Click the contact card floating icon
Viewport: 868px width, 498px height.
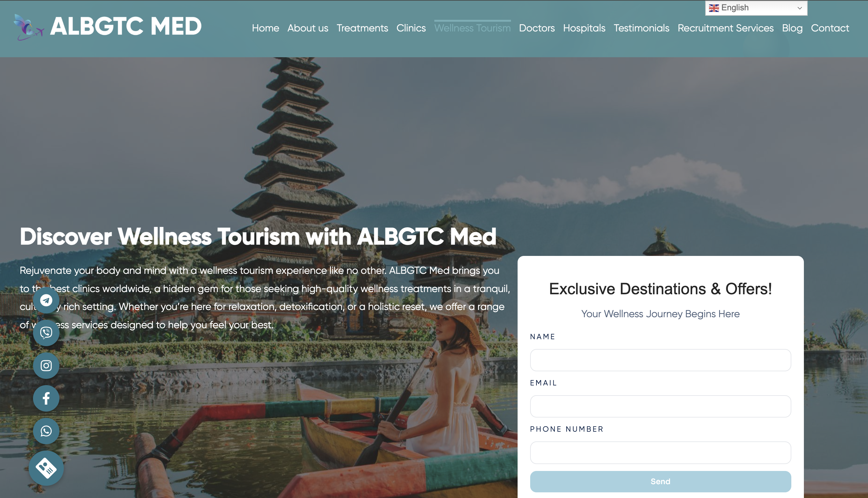[46, 468]
